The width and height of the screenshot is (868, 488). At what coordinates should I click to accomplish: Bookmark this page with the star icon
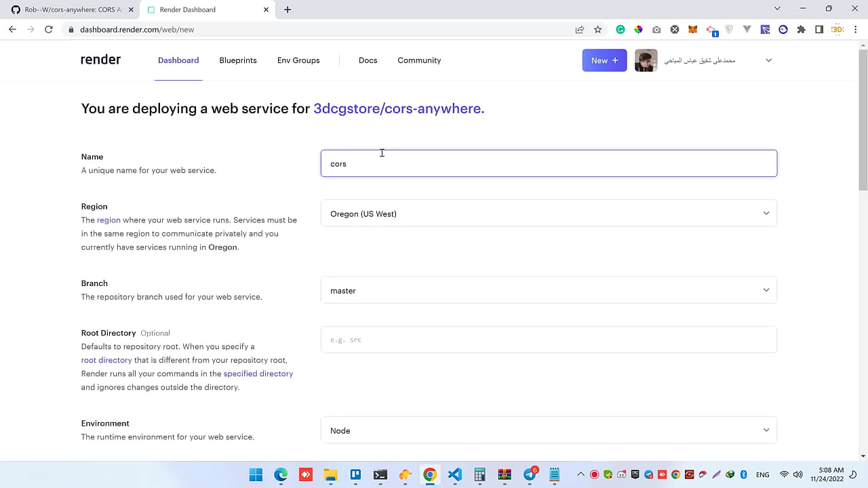[597, 29]
